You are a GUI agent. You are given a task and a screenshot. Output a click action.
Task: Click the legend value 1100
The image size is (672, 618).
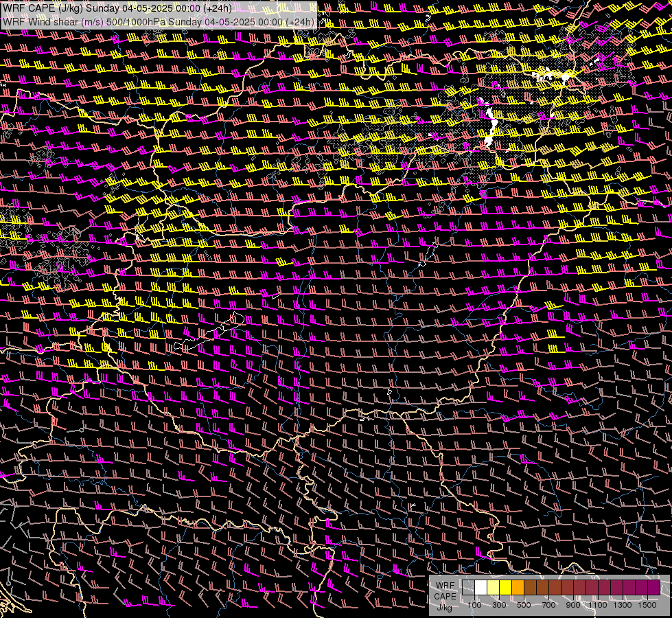coord(597,605)
